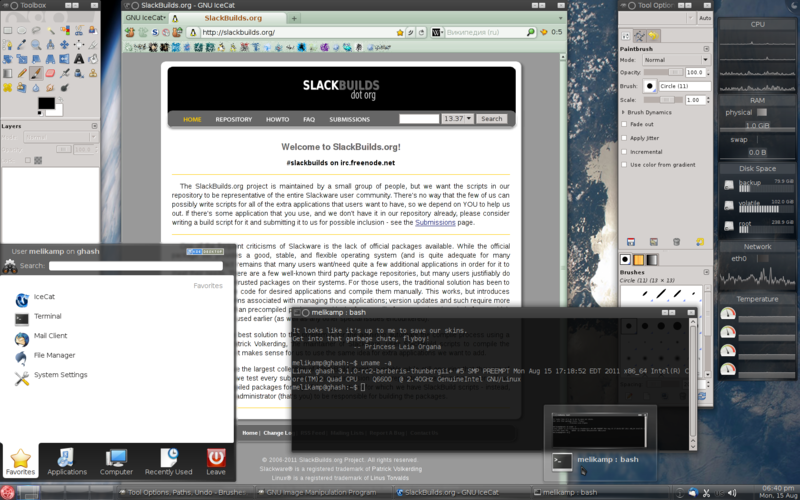Viewport: 800px width, 500px height.
Task: Select the Rectangle Select tool in Toolbox
Action: pyautogui.click(x=7, y=30)
